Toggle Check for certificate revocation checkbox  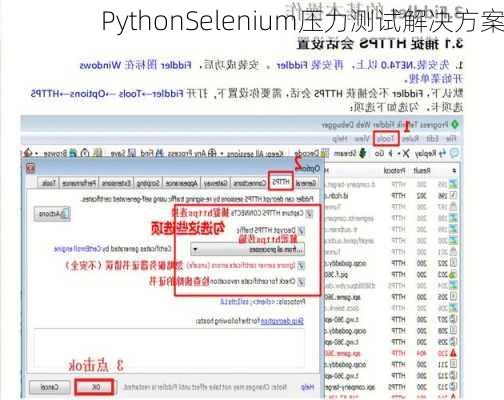click(301, 282)
